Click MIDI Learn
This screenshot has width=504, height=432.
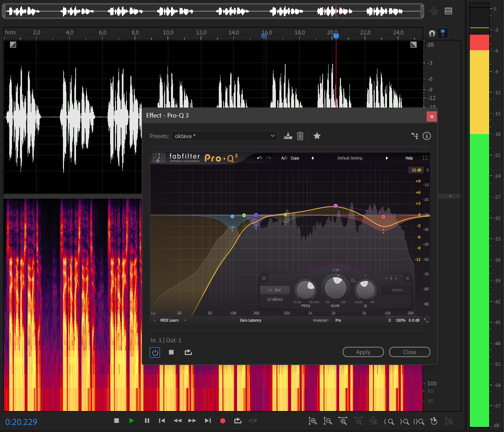(169, 320)
